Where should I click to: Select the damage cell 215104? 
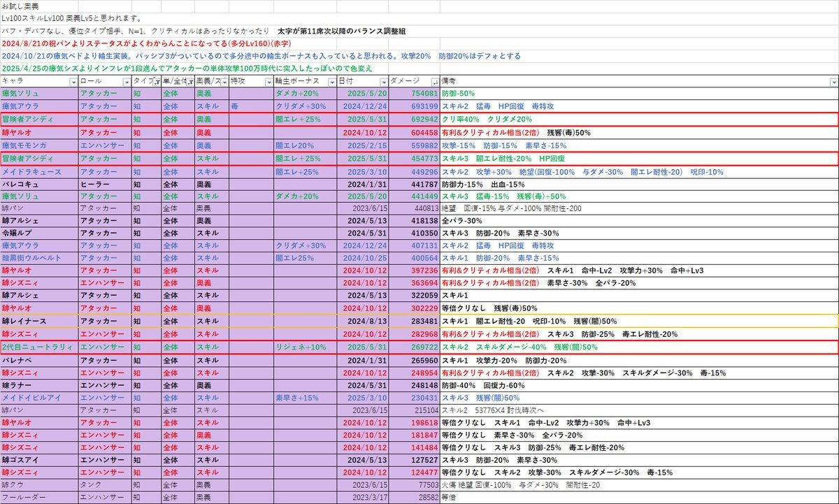(414, 410)
